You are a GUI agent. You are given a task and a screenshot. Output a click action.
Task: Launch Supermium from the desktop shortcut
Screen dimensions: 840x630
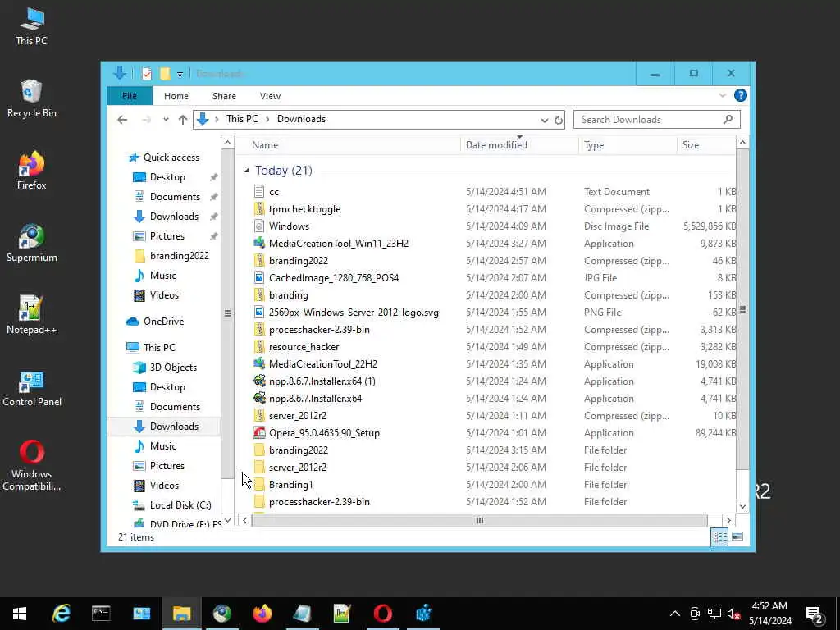point(32,244)
